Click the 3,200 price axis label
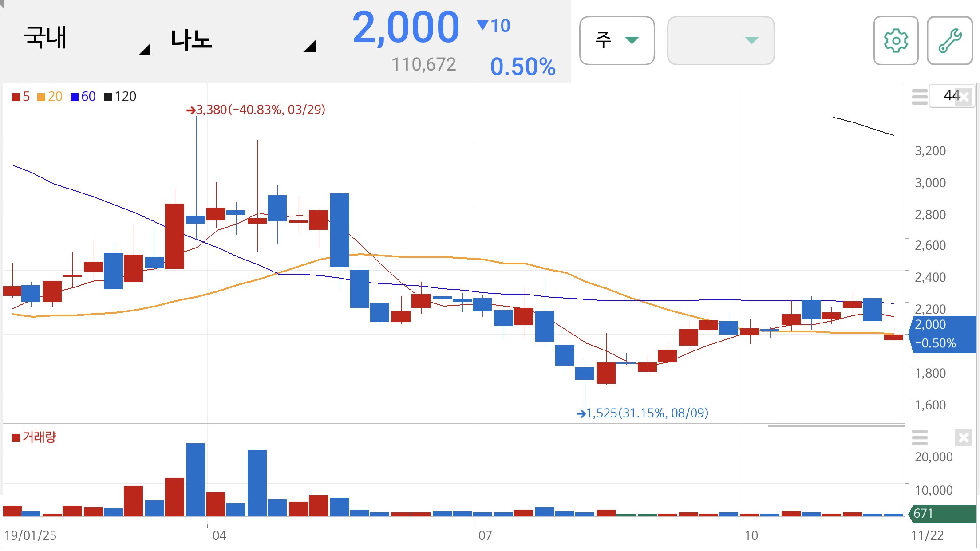 click(x=930, y=151)
